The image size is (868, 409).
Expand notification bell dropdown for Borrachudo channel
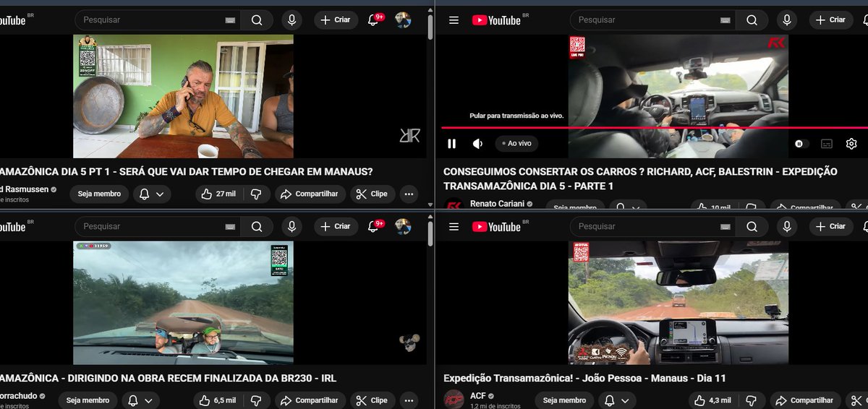coord(140,400)
